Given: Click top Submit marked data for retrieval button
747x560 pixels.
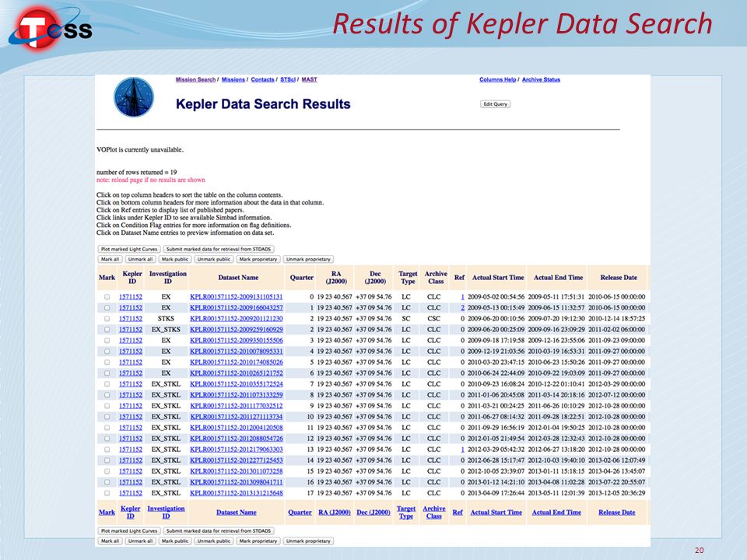Looking at the screenshot, I should coord(219,249).
